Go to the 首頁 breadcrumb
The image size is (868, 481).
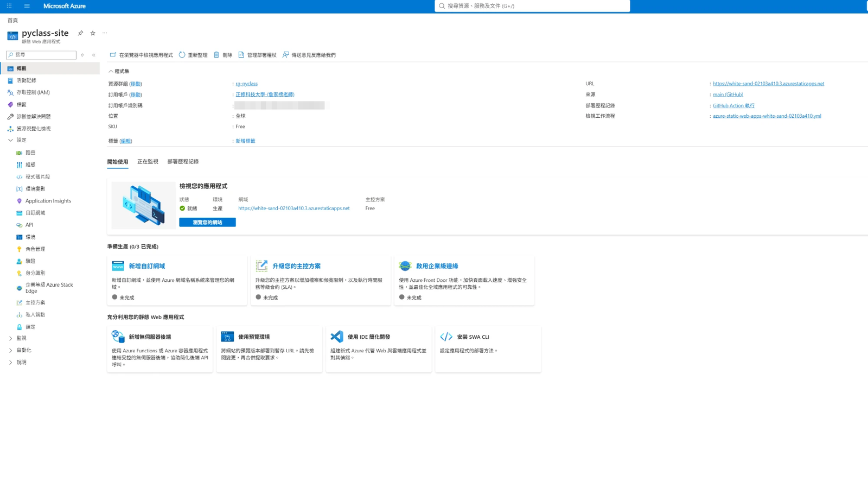(12, 21)
